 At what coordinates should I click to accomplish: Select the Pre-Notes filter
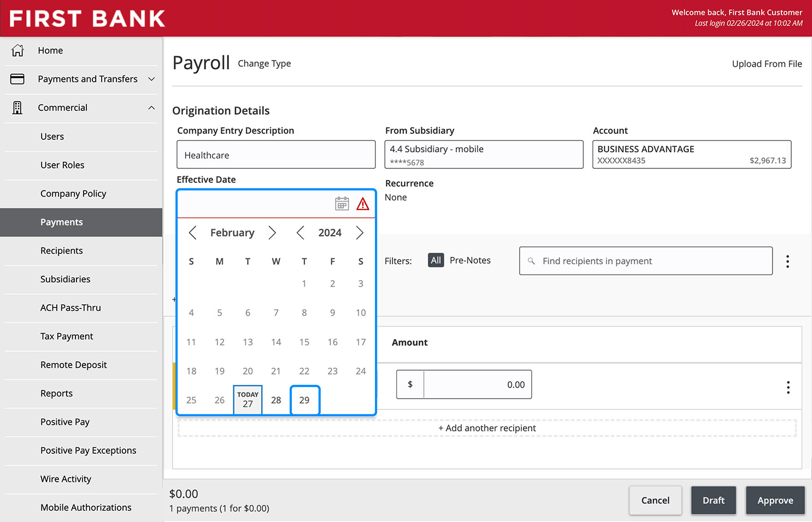tap(470, 260)
